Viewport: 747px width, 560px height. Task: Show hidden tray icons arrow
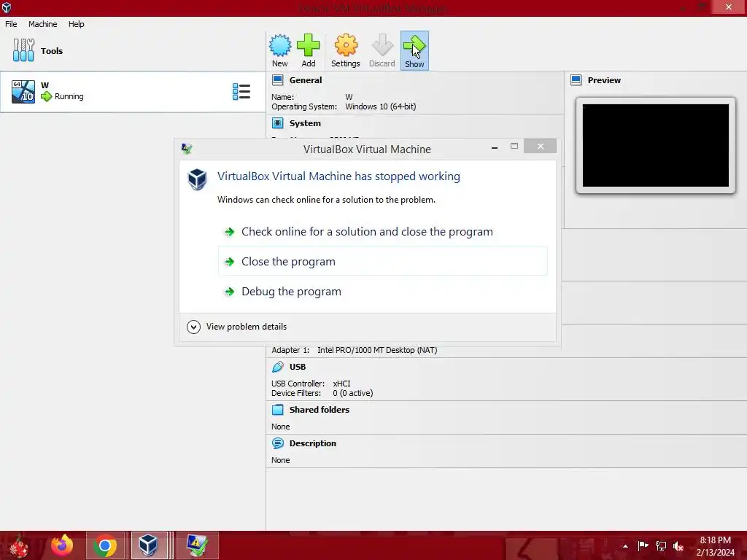coord(625,546)
